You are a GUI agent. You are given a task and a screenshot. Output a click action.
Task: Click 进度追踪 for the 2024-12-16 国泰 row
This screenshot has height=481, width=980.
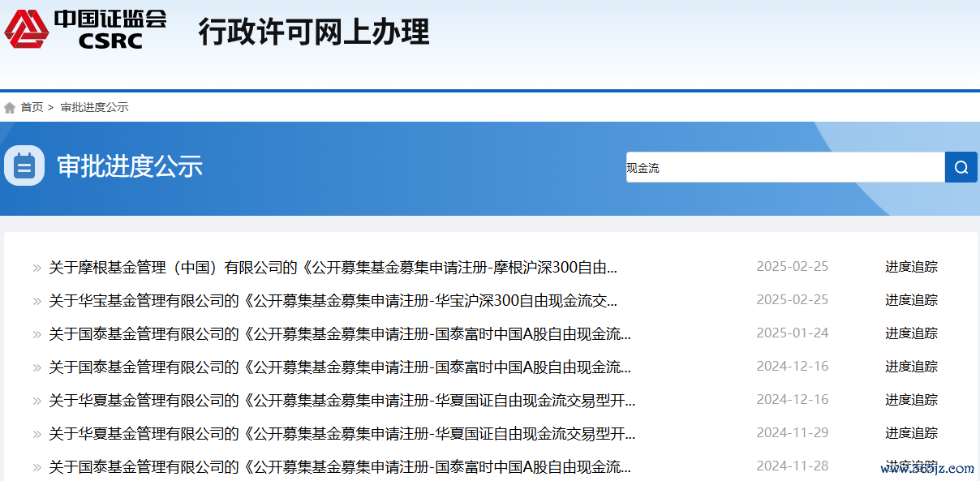(911, 367)
